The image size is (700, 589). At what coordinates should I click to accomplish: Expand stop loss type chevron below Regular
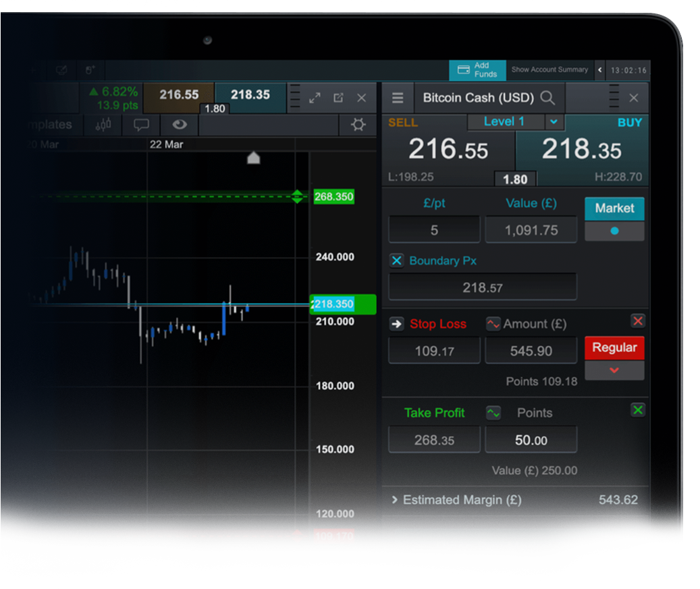(614, 370)
